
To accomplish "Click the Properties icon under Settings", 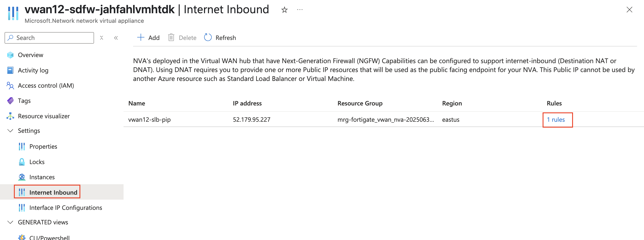I will point(22,146).
